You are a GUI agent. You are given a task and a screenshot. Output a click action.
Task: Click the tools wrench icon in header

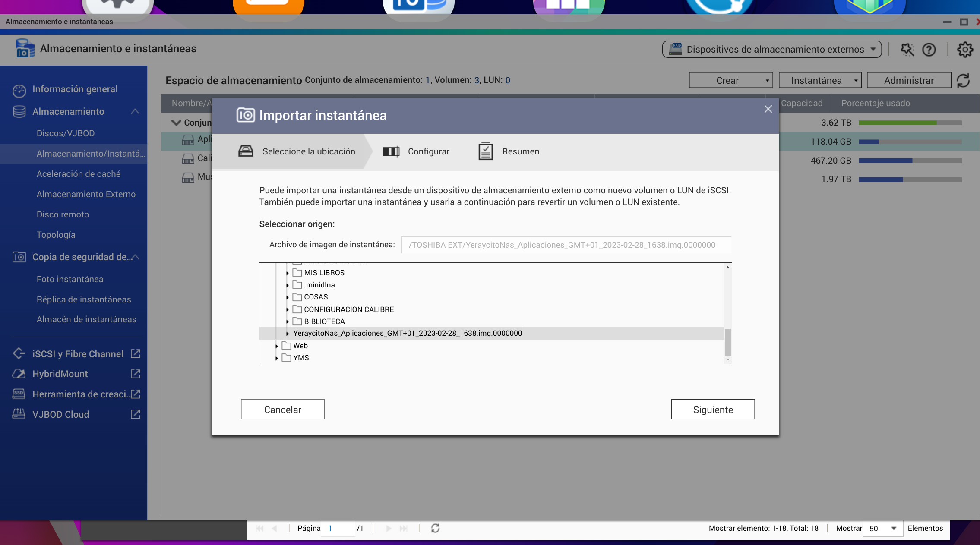907,50
